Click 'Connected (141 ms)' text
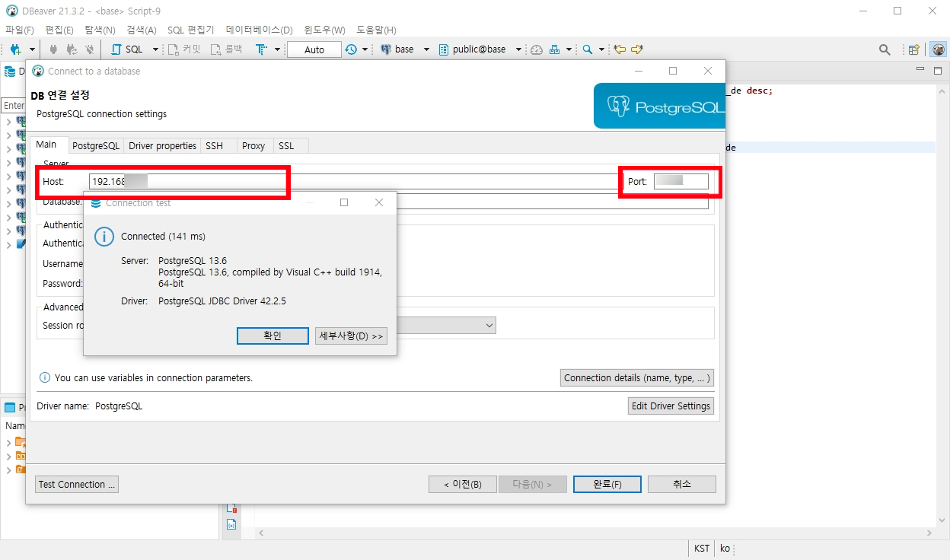The image size is (950, 560). 163,237
